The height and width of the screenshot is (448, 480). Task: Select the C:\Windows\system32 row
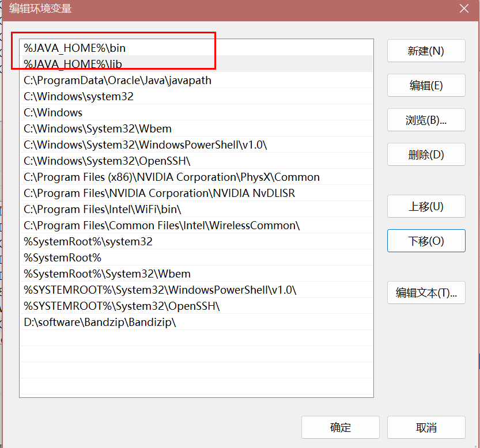tap(196, 96)
